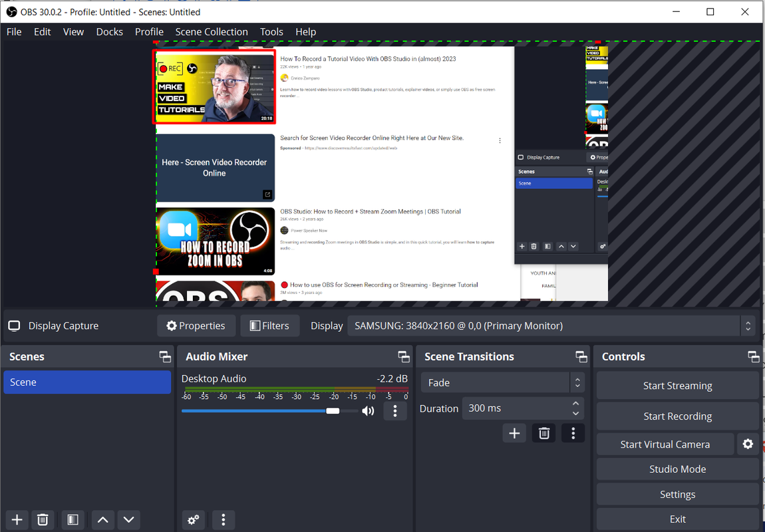
Task: Click -2.2 dB Desktop Audio level text
Action: (392, 379)
